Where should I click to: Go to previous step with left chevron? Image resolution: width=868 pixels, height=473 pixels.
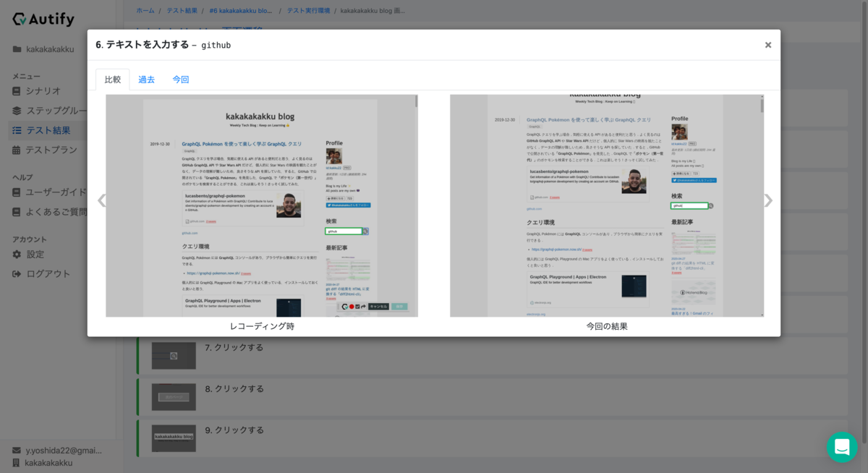[101, 200]
